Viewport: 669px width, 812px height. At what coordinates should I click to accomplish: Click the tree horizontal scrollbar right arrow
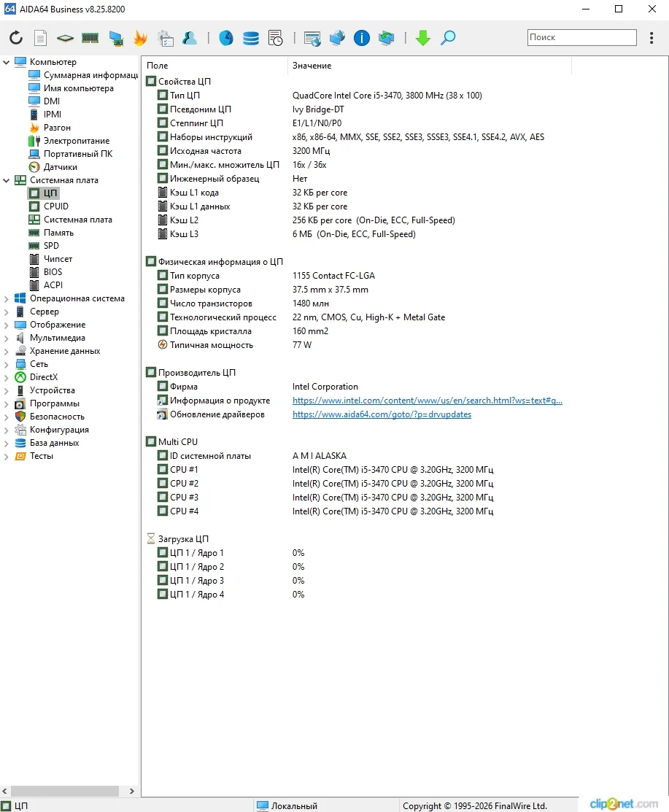[x=131, y=792]
